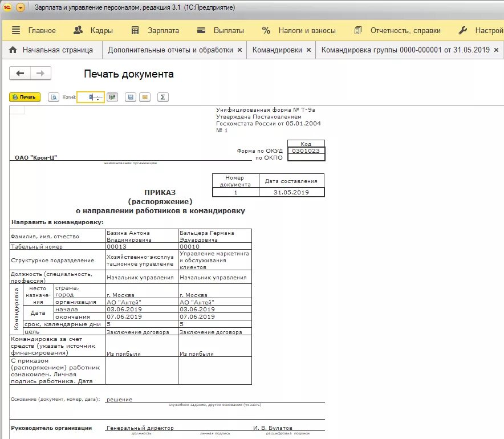Click the wrench icon in the menu bar

[x=462, y=31]
